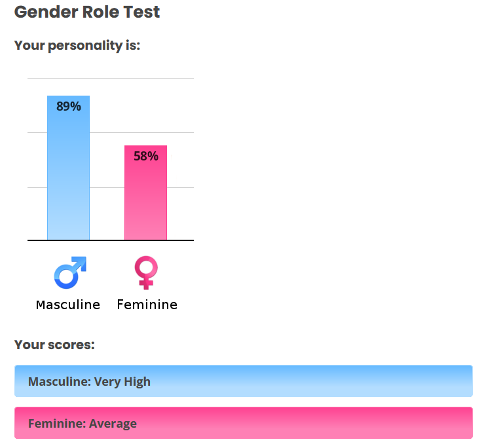Click the "Your scores:" subheading

pyautogui.click(x=54, y=345)
